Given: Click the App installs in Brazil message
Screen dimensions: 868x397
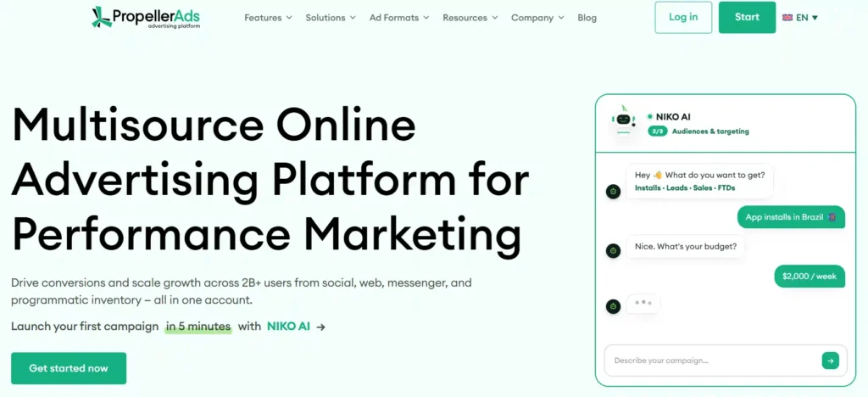Looking at the screenshot, I should coord(791,217).
